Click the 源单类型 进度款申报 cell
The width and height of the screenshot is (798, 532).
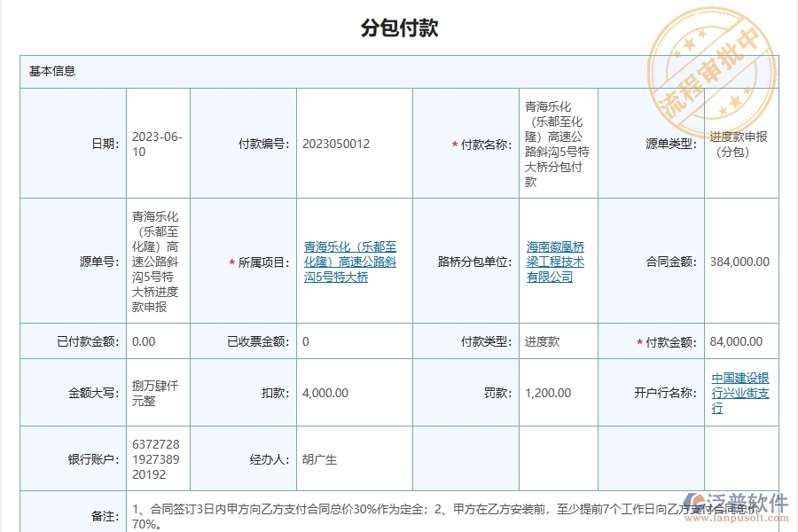(739, 143)
